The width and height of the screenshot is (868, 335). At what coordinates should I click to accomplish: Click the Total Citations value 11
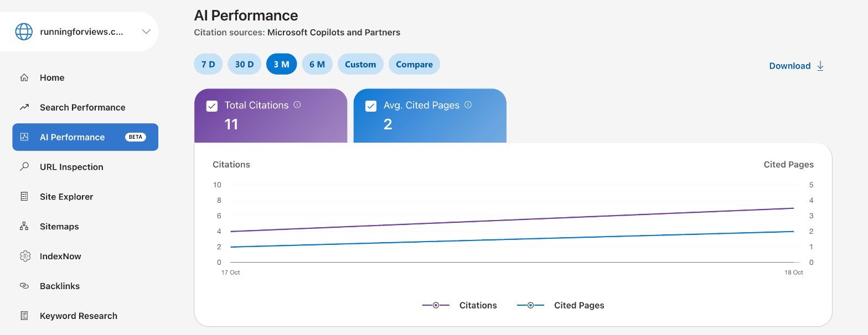231,124
